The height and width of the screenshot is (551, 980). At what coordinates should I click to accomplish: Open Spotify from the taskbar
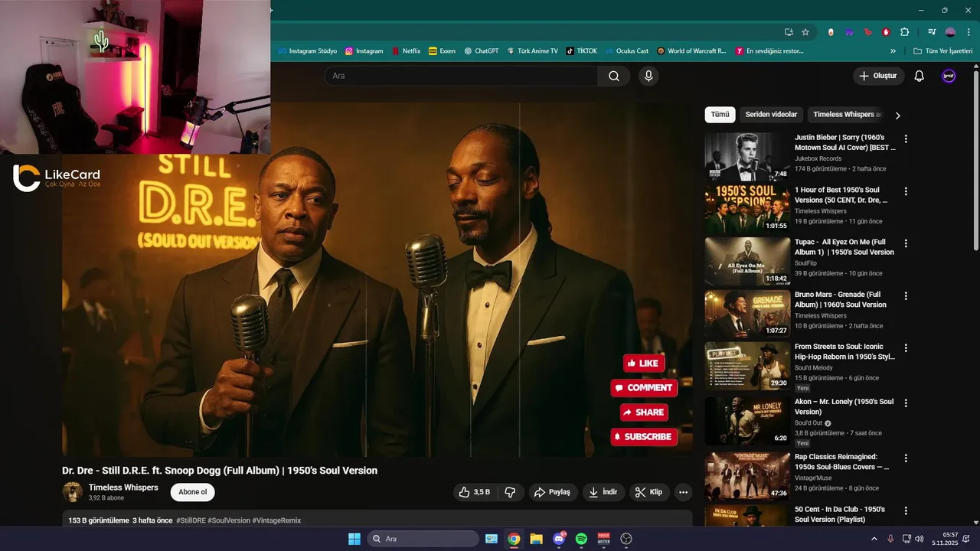(x=581, y=539)
